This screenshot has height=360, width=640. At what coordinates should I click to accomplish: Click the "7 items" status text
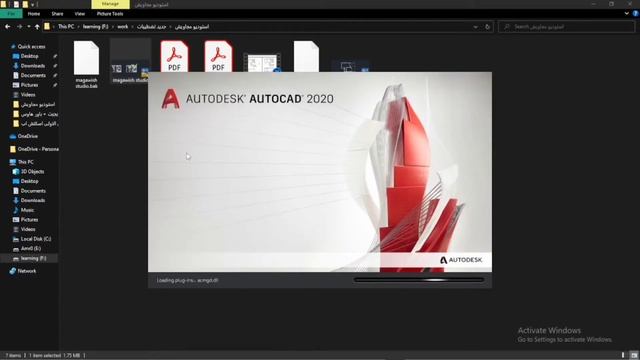[13, 356]
